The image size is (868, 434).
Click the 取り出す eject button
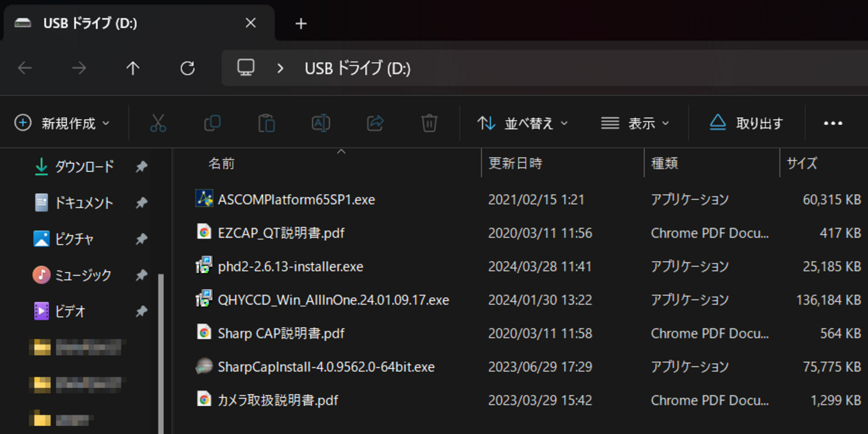(746, 124)
